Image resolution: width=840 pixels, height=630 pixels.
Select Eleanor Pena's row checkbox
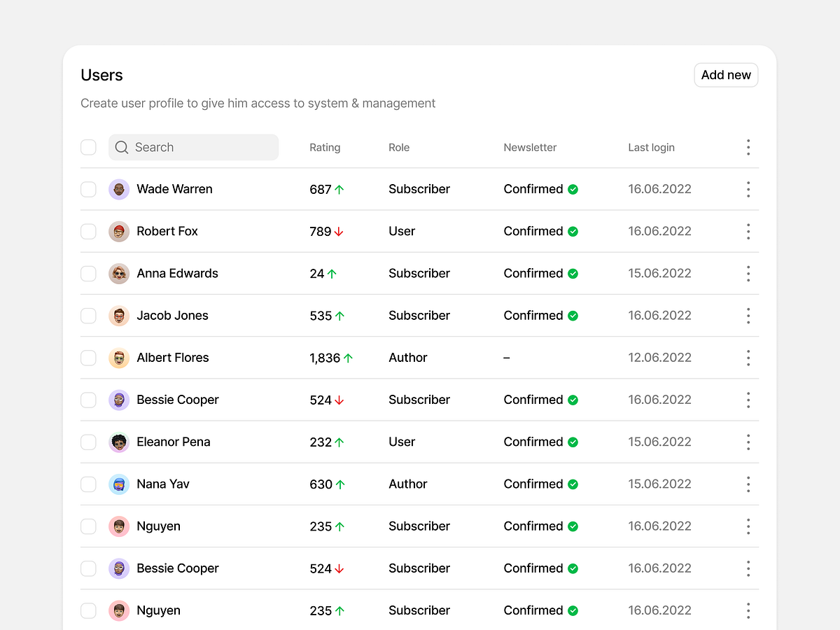point(88,442)
